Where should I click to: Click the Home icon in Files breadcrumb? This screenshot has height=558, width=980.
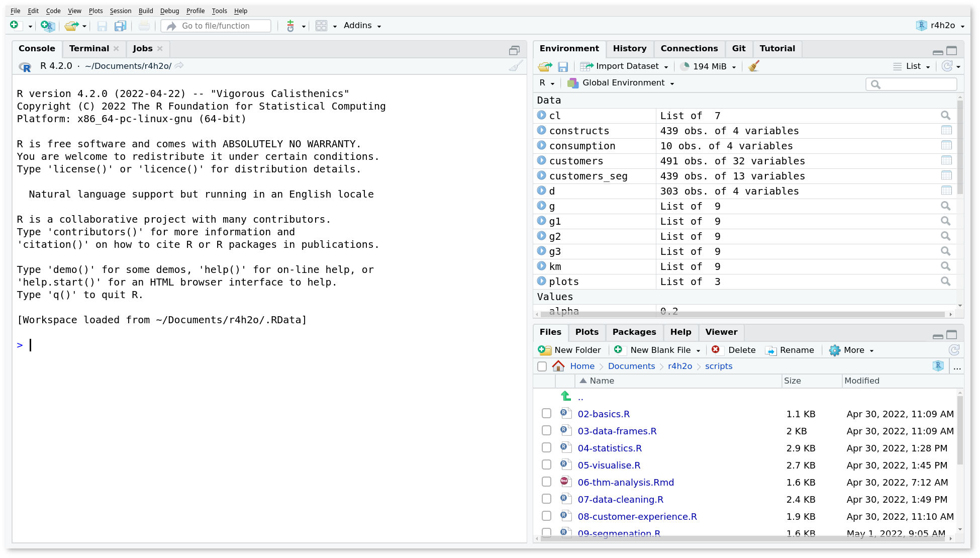[x=558, y=366]
